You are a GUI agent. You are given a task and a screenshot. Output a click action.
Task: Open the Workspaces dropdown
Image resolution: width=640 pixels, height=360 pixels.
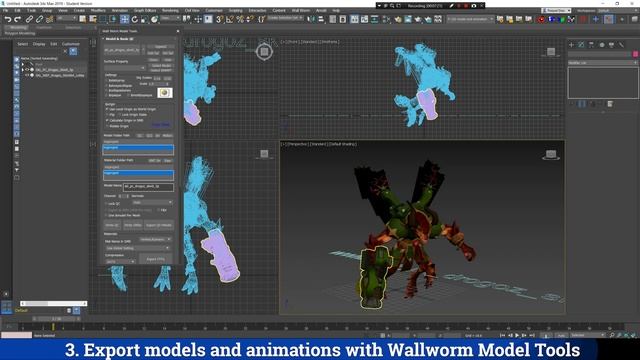pyautogui.click(x=618, y=10)
